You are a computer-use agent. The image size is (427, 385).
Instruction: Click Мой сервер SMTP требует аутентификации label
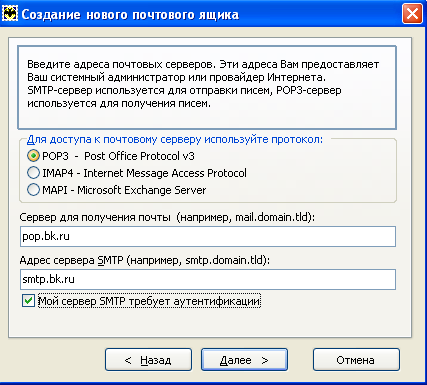click(x=149, y=301)
